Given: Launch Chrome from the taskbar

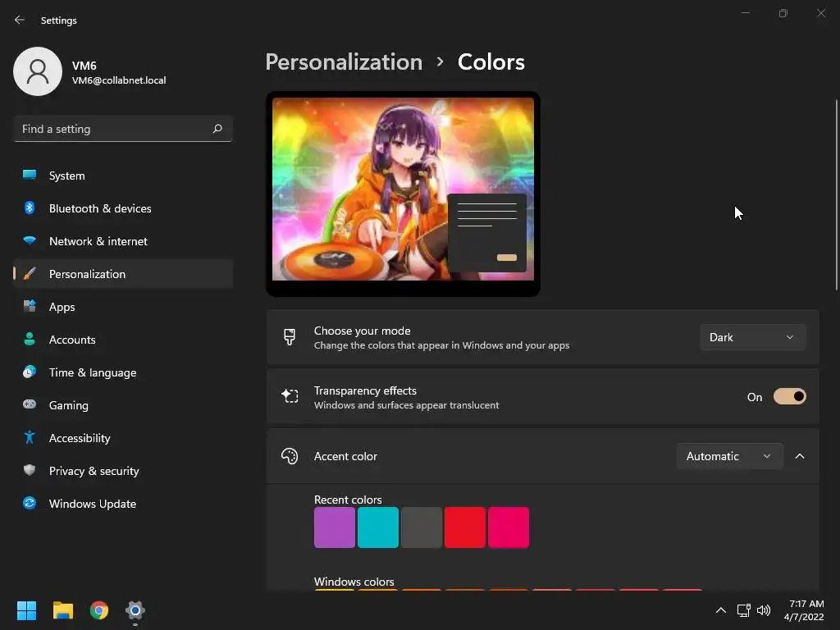Looking at the screenshot, I should coord(99,610).
